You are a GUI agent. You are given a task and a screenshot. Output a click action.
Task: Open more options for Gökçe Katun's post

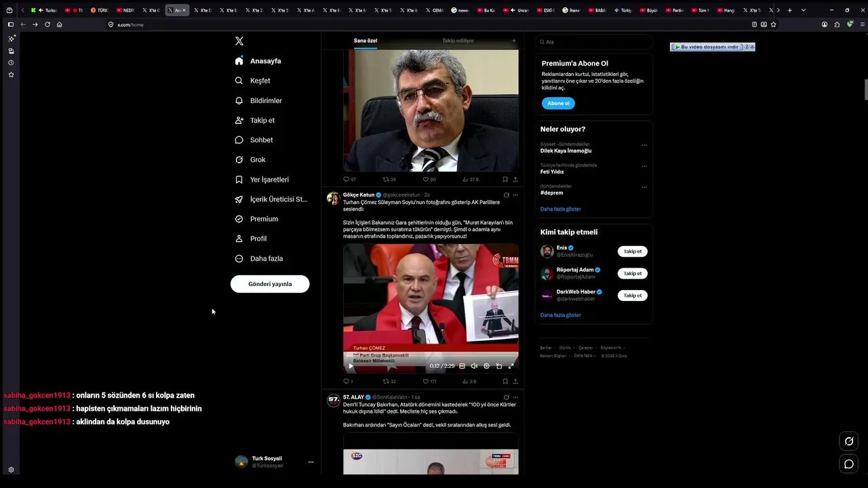click(515, 195)
